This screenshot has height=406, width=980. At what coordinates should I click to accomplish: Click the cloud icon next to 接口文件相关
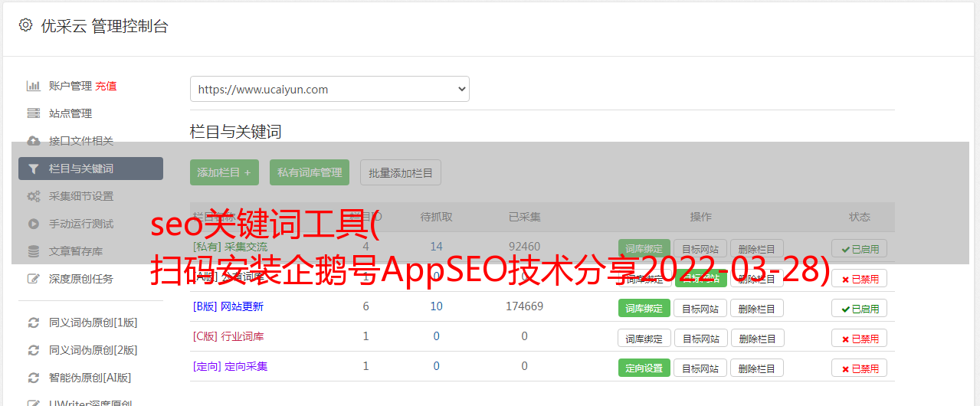(x=34, y=141)
